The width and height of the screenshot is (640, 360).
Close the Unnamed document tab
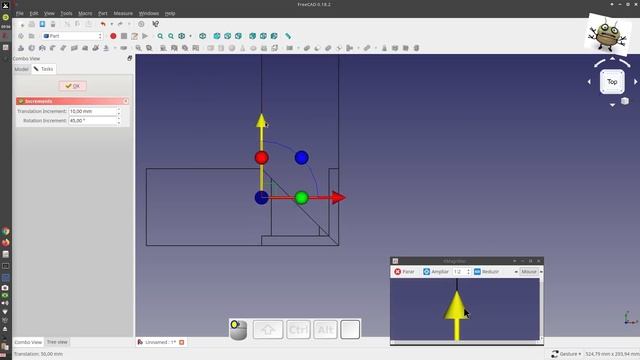pyautogui.click(x=182, y=342)
